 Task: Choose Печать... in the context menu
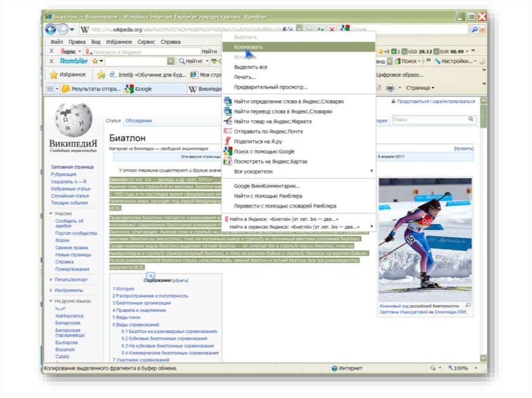tap(299, 77)
